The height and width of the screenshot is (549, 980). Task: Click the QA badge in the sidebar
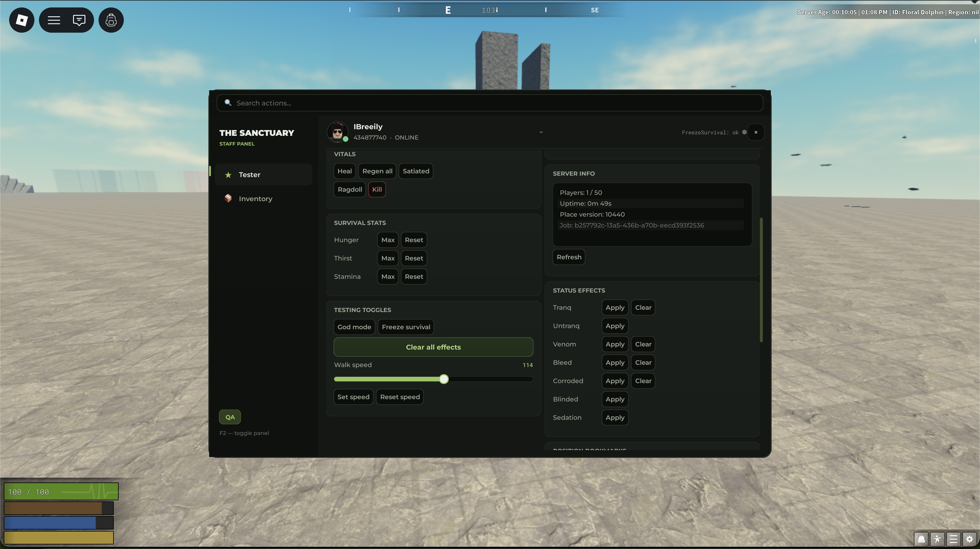230,417
